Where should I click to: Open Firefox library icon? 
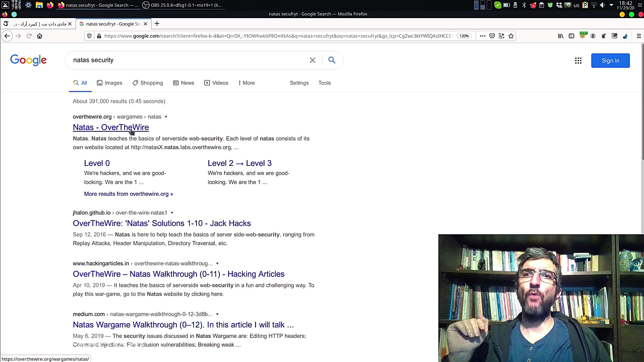coord(560,36)
